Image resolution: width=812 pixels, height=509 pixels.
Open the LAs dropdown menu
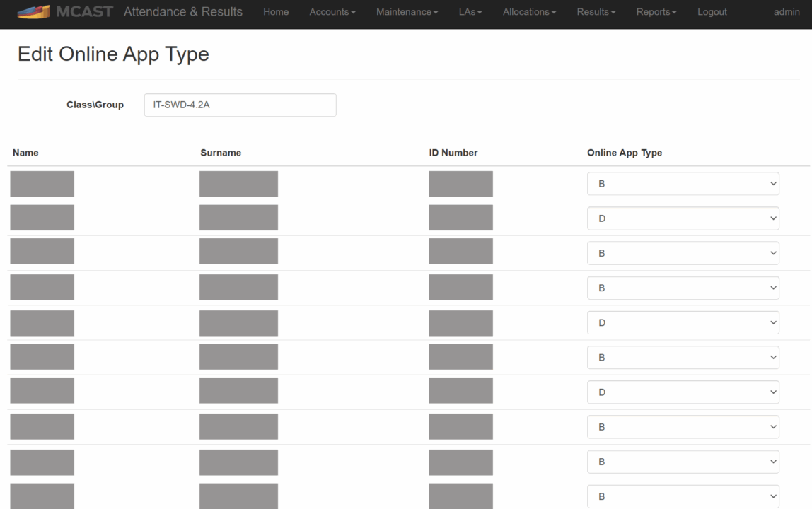(470, 12)
